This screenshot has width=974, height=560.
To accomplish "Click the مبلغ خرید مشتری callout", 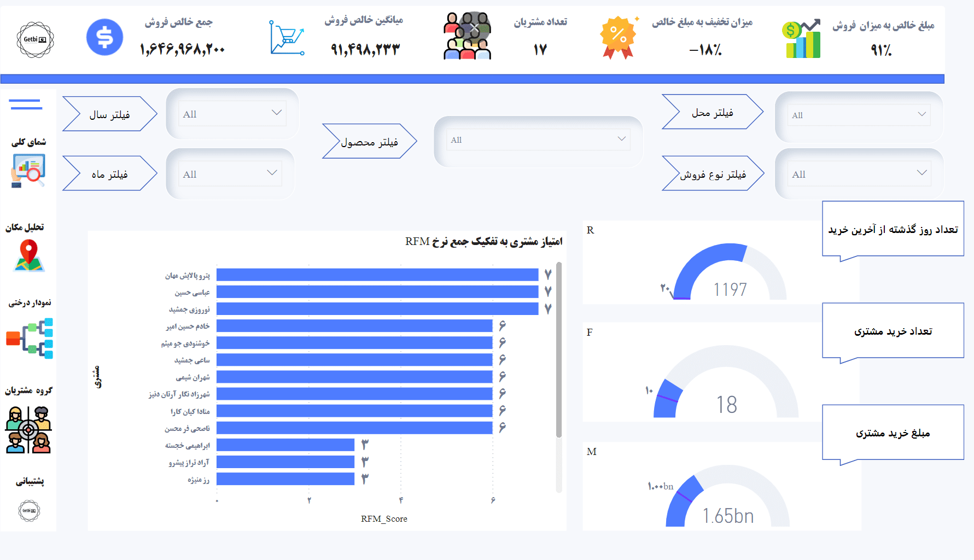I will click(893, 433).
